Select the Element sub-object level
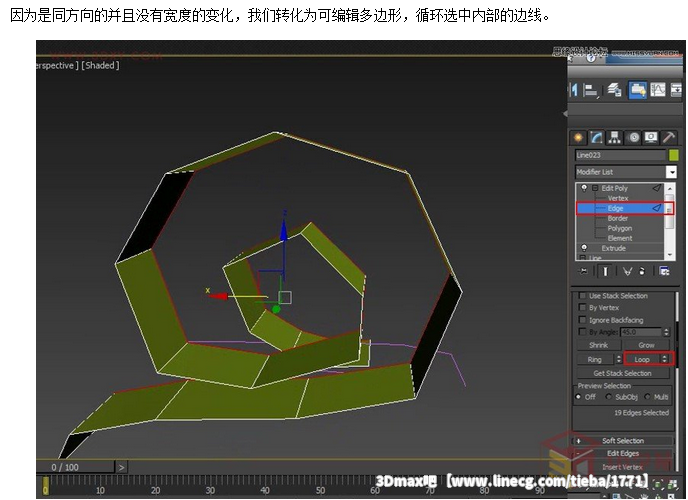The width and height of the screenshot is (688, 500). [x=620, y=238]
